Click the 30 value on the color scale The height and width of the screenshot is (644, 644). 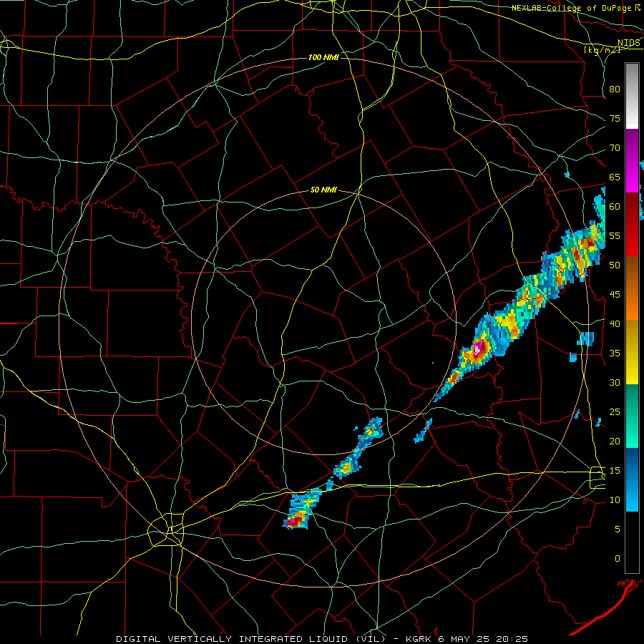click(615, 382)
